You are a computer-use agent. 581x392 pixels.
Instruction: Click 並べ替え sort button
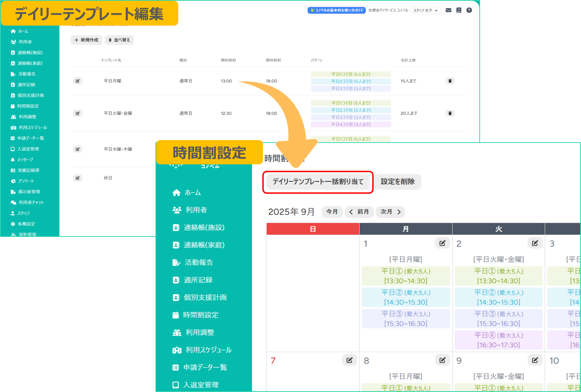coord(119,40)
